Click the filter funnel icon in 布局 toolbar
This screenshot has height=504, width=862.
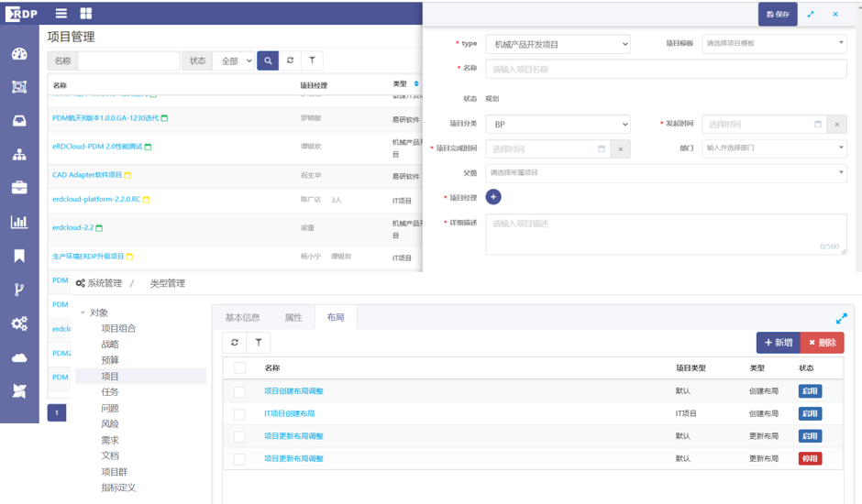[259, 342]
